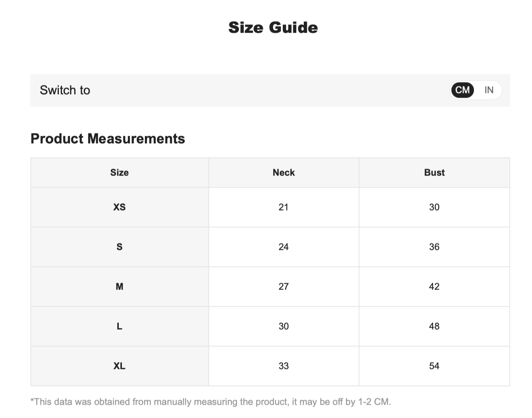532x418 pixels.
Task: Click the Product Measurements heading
Action: tap(108, 139)
